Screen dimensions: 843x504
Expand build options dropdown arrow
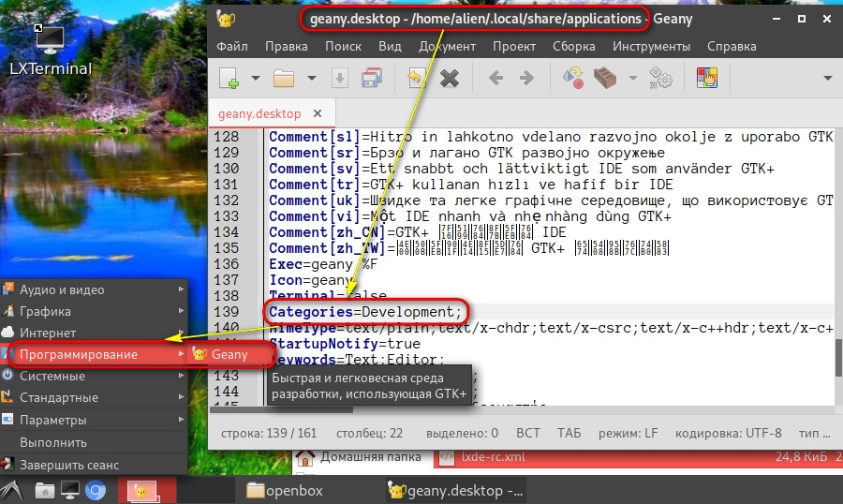(633, 78)
